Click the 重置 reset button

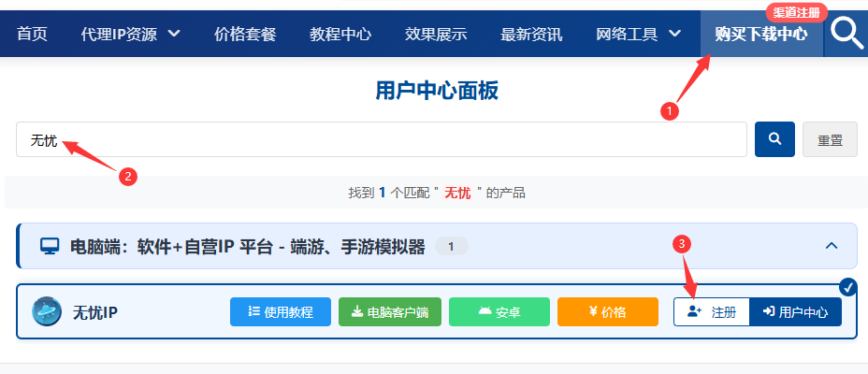click(830, 139)
